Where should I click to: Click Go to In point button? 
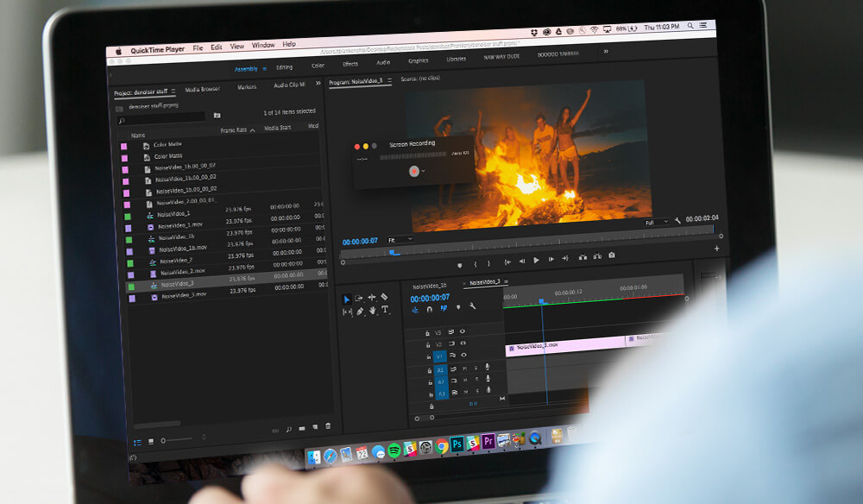click(507, 261)
